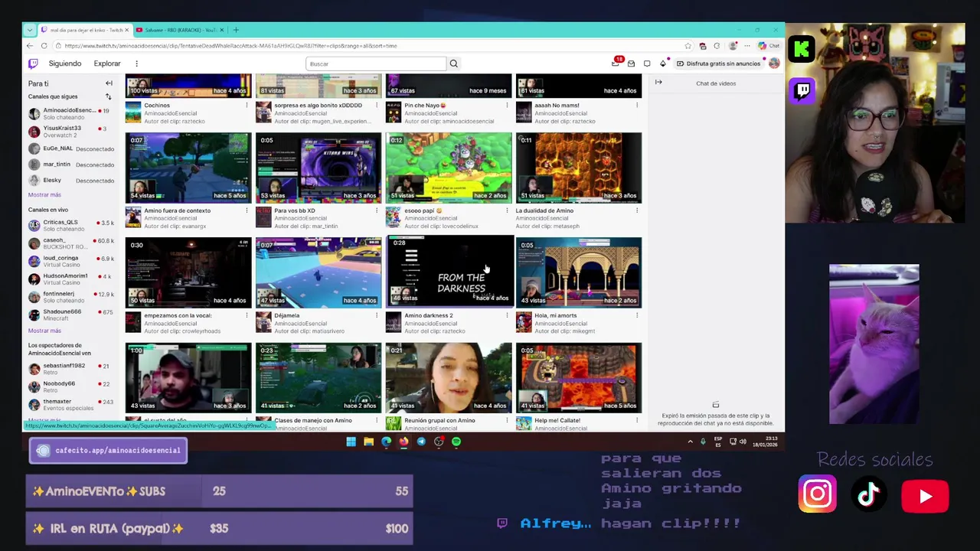Open Spotify from the taskbar
Screen dimensions: 980x551
pyautogui.click(x=456, y=442)
